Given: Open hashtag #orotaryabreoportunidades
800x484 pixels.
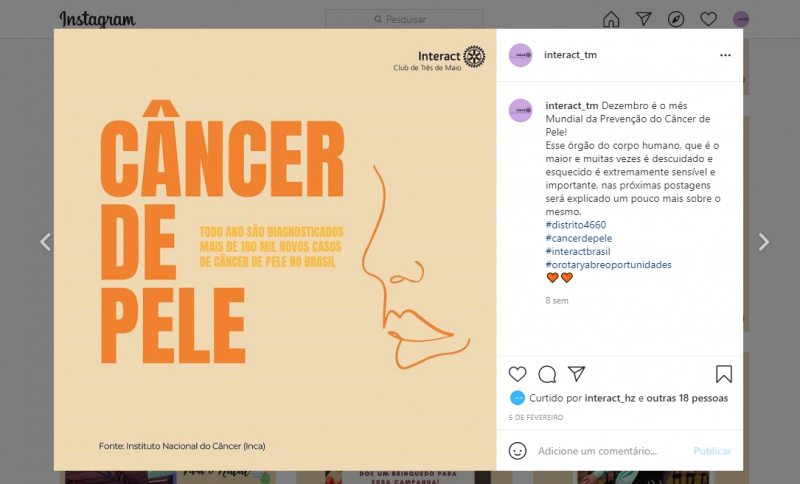Looking at the screenshot, I should (608, 265).
